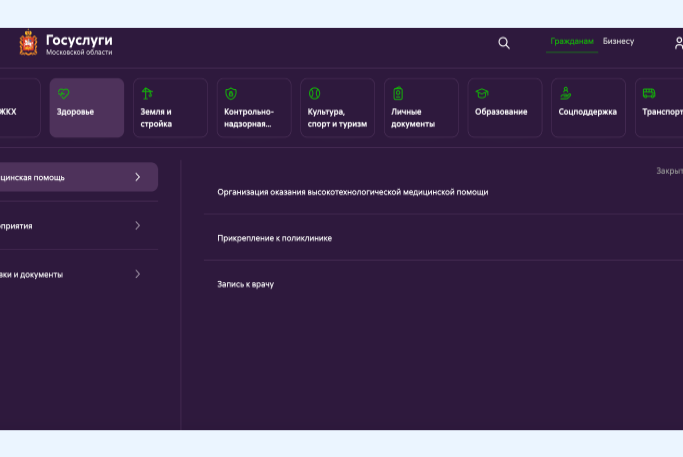Expand the Мероприятия section arrow
683x457 pixels.
pyautogui.click(x=137, y=226)
